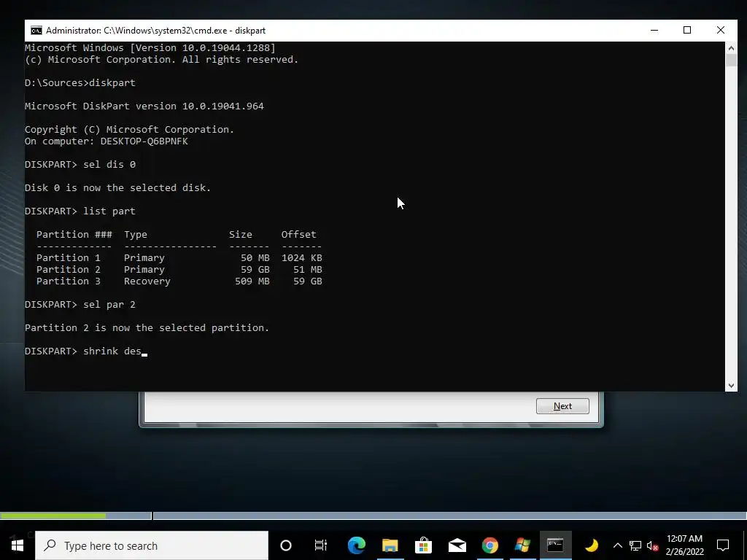Open File Explorer from the taskbar
Viewport: 747px width, 560px height.
[x=390, y=545]
